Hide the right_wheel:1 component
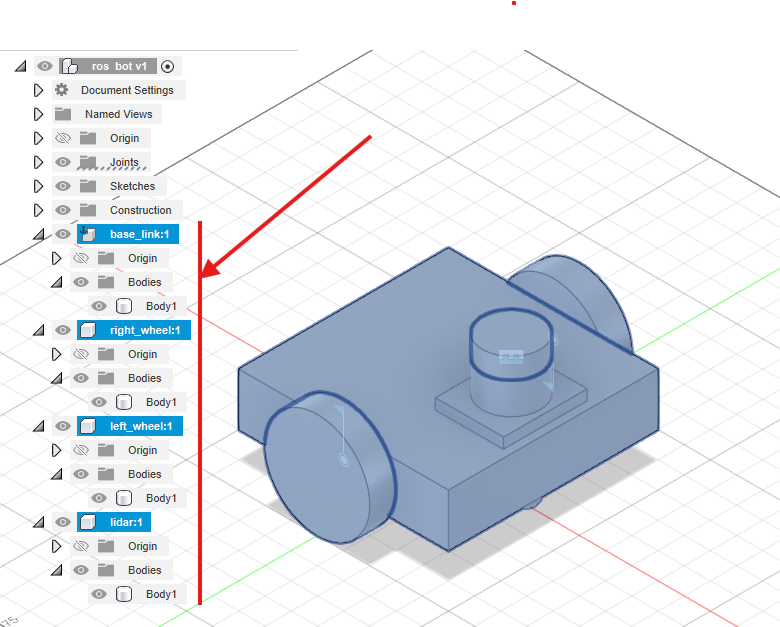This screenshot has width=780, height=627. pos(63,330)
